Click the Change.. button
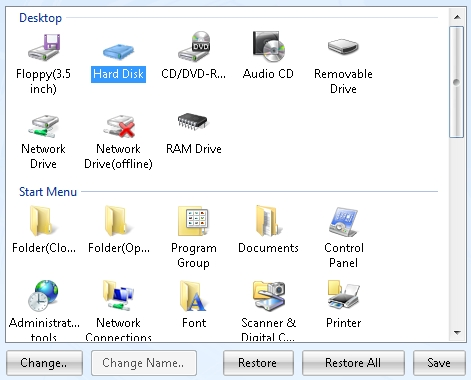This screenshot has height=380, width=471. click(x=44, y=363)
